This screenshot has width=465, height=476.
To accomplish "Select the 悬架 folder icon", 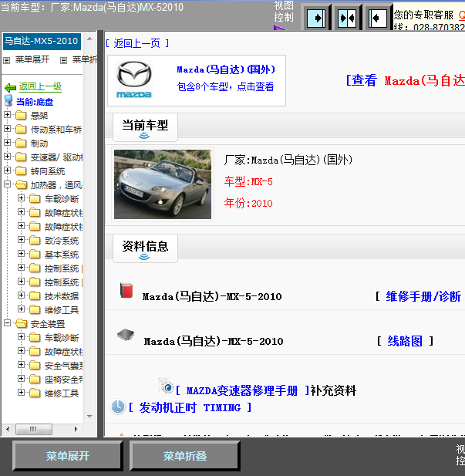I will click(21, 116).
